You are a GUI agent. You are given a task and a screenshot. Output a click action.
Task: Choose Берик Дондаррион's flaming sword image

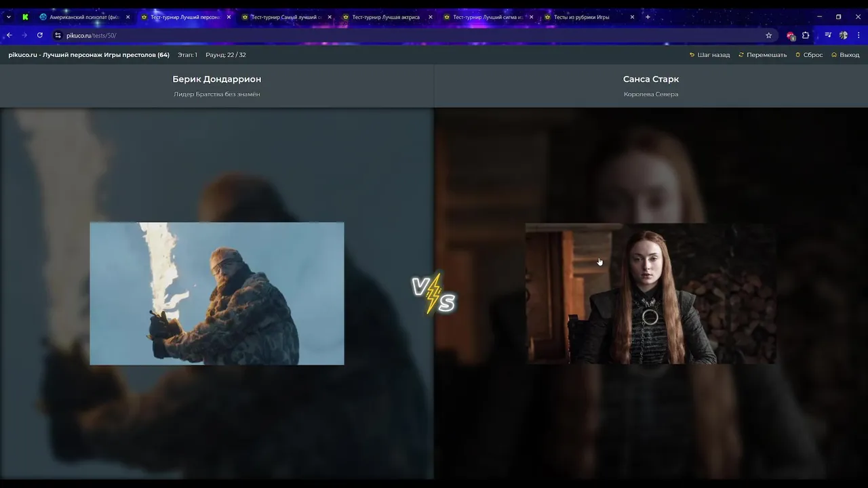217,293
